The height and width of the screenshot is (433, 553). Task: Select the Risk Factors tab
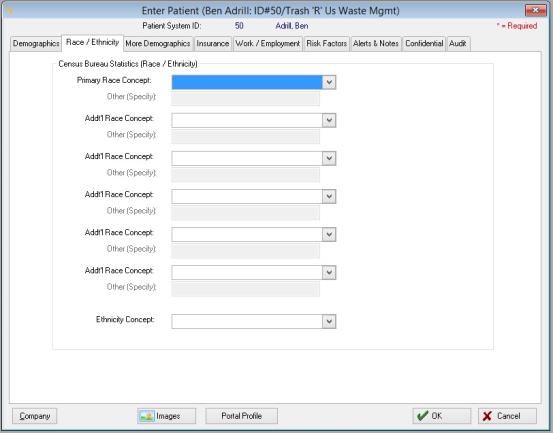point(327,44)
